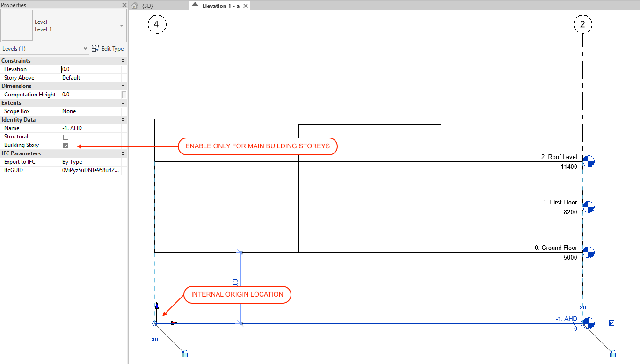Click the First Floor level marker symbol
This screenshot has height=364, width=640.
pyautogui.click(x=588, y=207)
